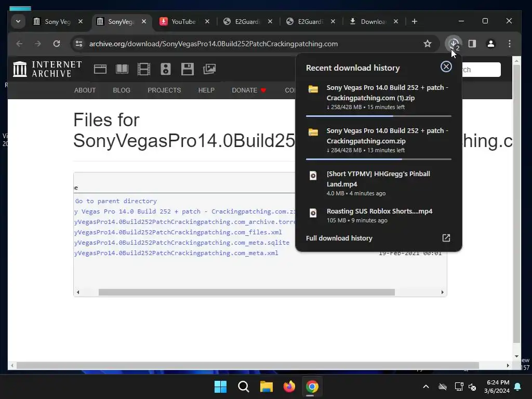Close the Recent download history popup
The width and height of the screenshot is (532, 399).
[x=446, y=66]
